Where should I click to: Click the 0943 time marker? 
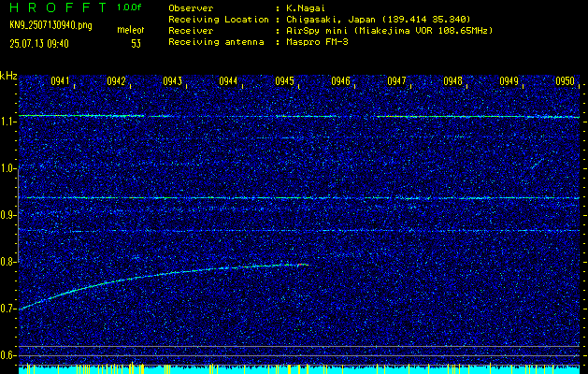pos(172,81)
